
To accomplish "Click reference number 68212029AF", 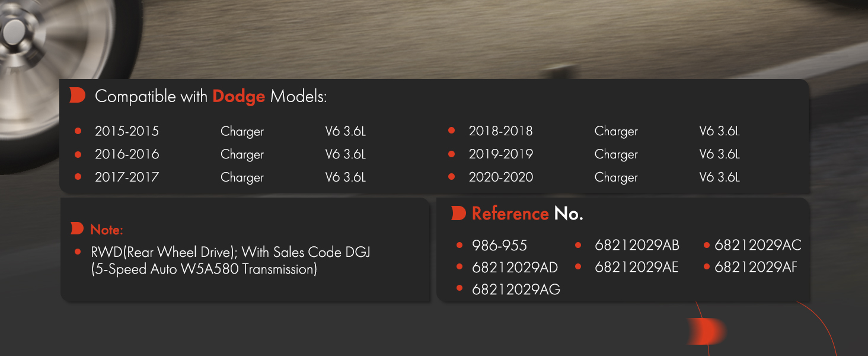I will click(756, 268).
